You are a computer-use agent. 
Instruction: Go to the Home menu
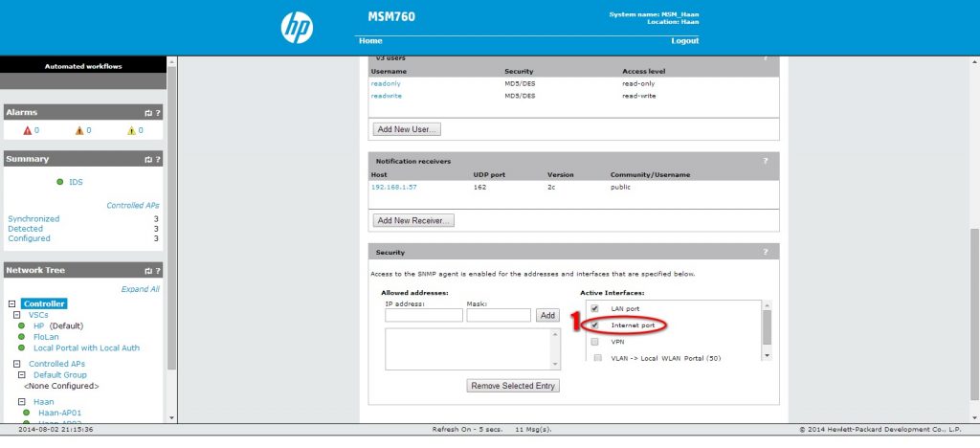(370, 41)
